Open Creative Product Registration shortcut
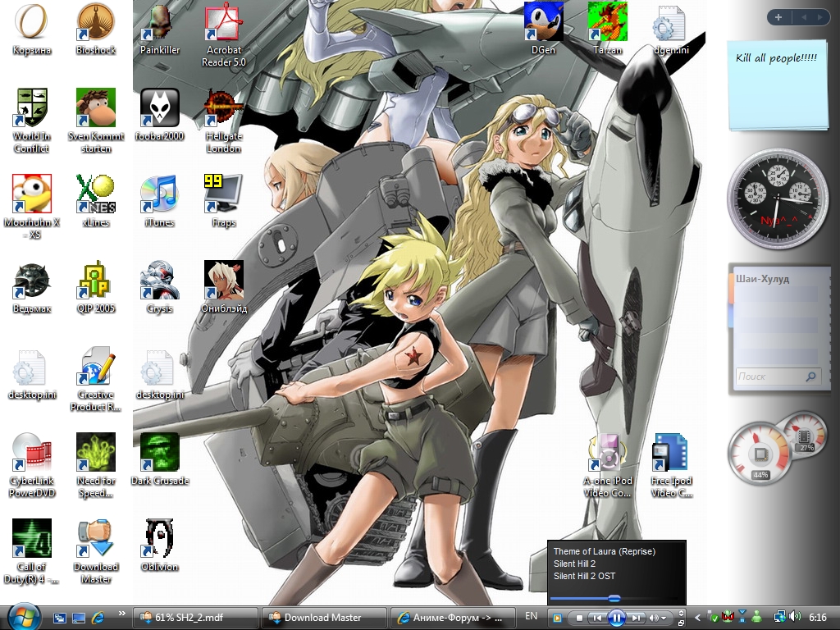The height and width of the screenshot is (630, 840). 96,379
